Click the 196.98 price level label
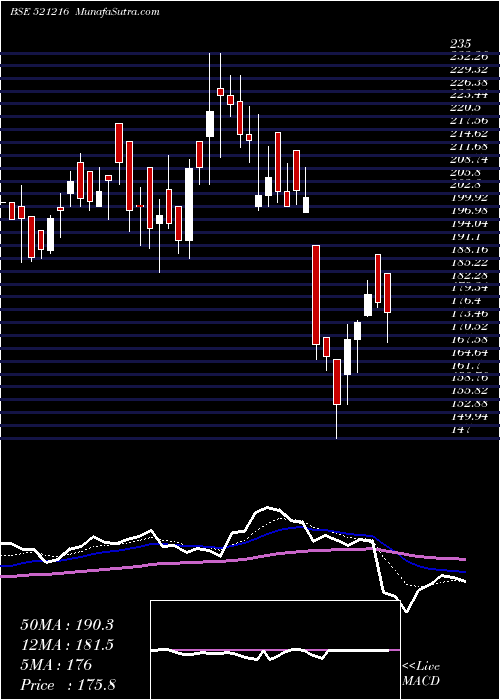 469,211
